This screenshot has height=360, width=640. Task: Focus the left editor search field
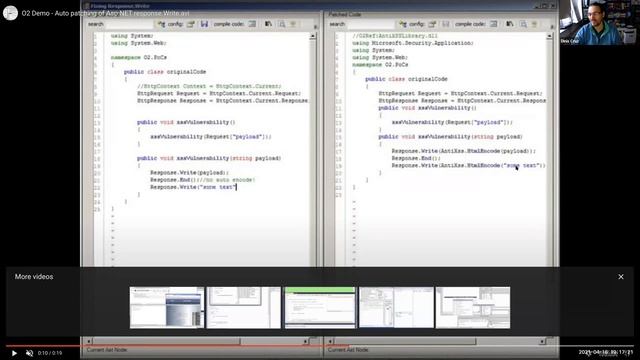coord(130,24)
